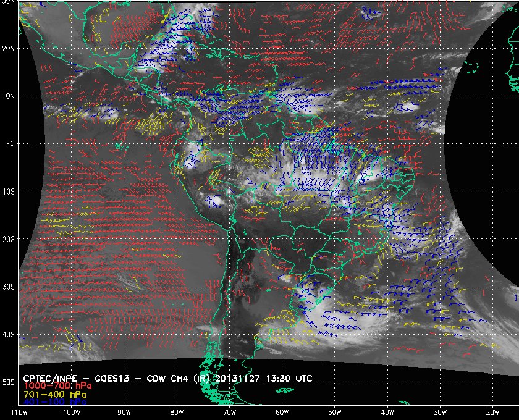Click the 20S latitude label
Image resolution: width=519 pixels, height=420 pixels.
coord(8,239)
